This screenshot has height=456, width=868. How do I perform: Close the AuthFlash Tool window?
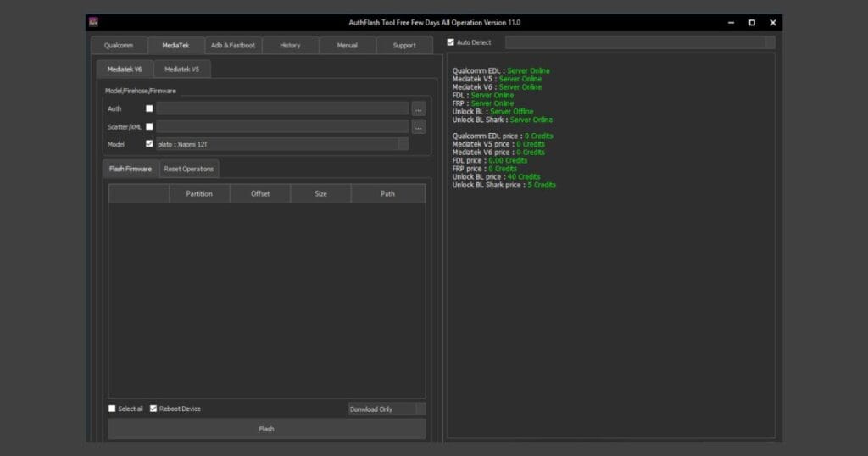(773, 23)
